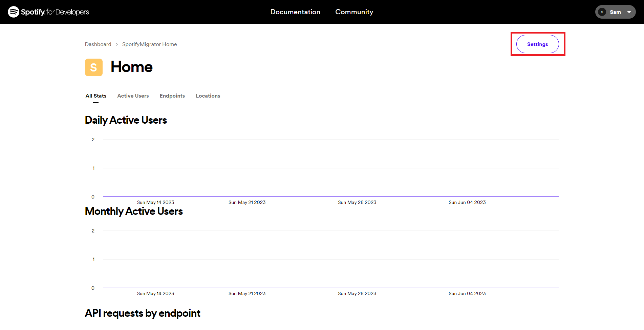Click Sun May 14 2023 on Monthly chart
The height and width of the screenshot is (330, 644).
point(155,293)
